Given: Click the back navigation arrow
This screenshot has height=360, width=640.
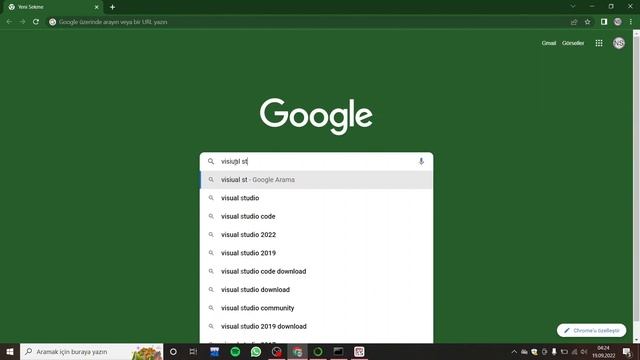Looking at the screenshot, I should pos(9,22).
